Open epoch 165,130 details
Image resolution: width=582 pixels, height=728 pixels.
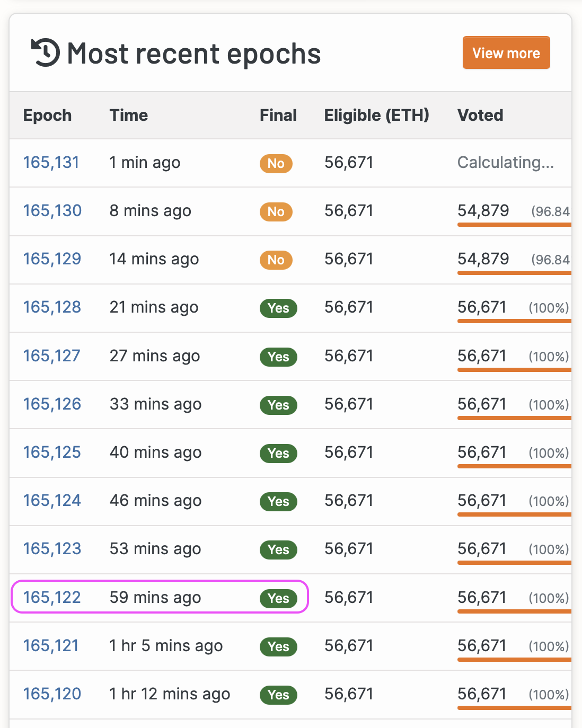point(52,211)
